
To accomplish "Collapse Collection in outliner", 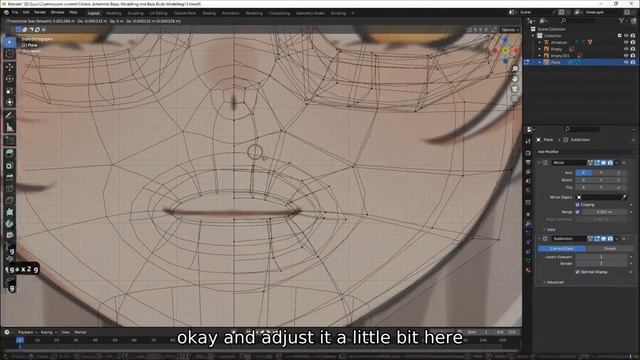I will coord(533,36).
